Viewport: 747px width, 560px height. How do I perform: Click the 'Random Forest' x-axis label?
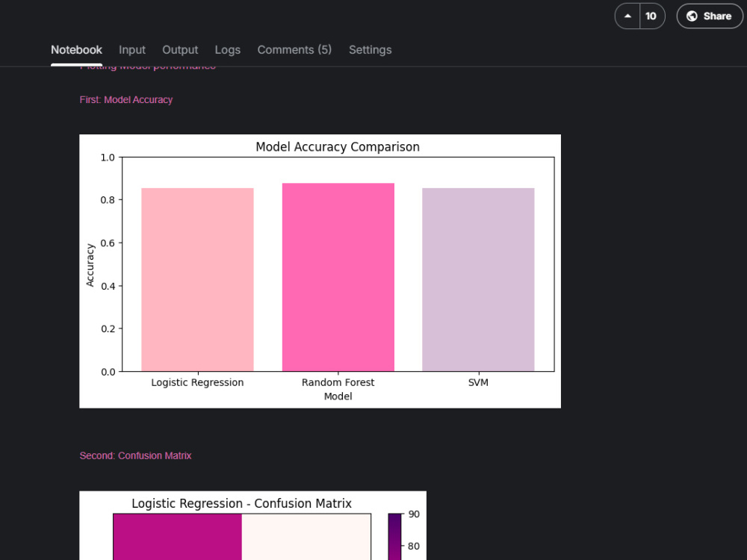pos(338,382)
